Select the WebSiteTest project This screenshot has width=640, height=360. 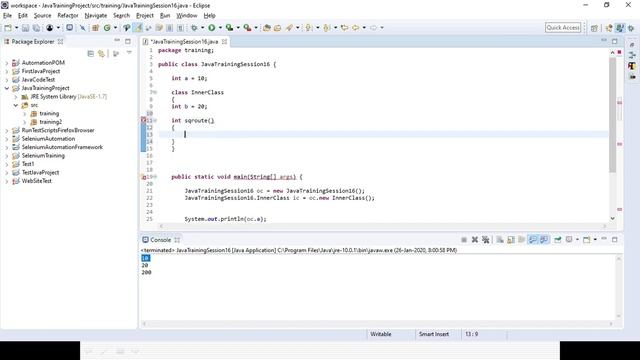point(37,181)
